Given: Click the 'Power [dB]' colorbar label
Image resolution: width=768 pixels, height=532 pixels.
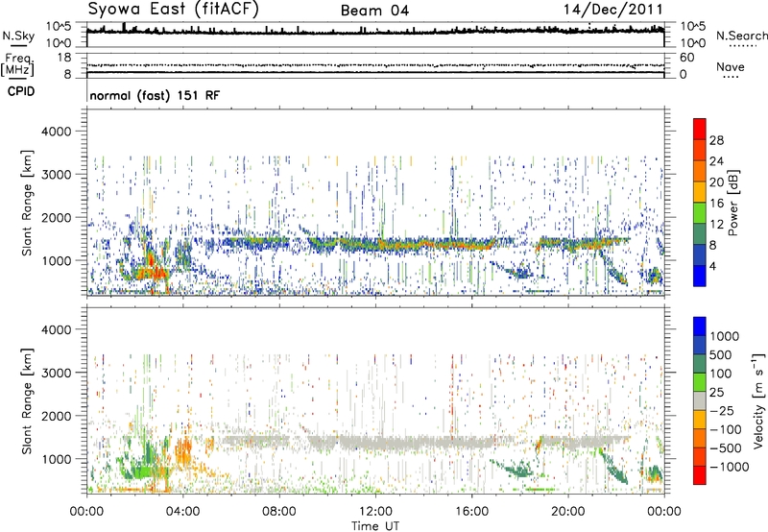Looking at the screenshot, I should [733, 204].
